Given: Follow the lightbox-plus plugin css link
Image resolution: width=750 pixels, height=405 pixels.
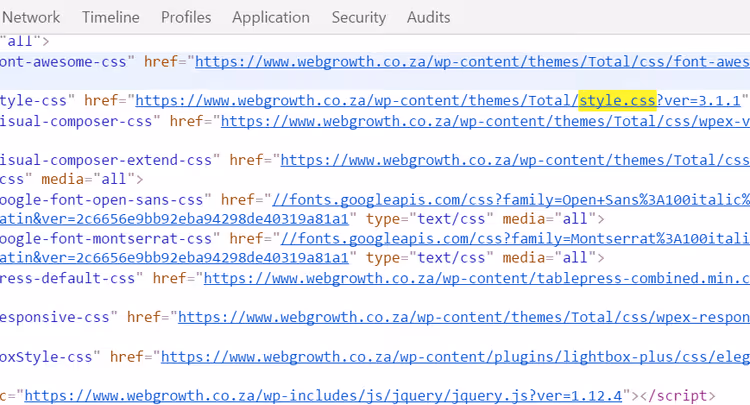Looking at the screenshot, I should pos(455,356).
